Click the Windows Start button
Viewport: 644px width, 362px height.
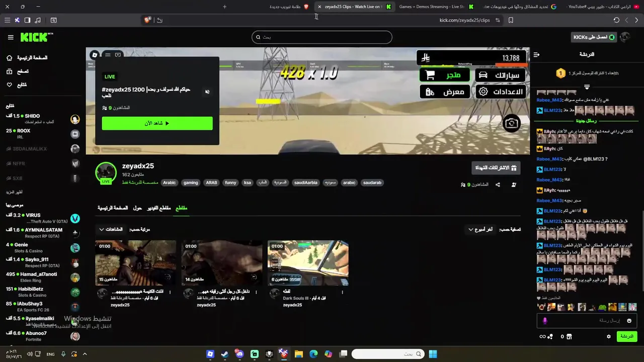click(433, 354)
